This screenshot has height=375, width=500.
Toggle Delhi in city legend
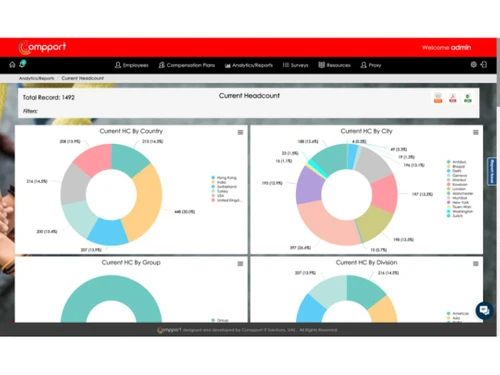coord(454,171)
